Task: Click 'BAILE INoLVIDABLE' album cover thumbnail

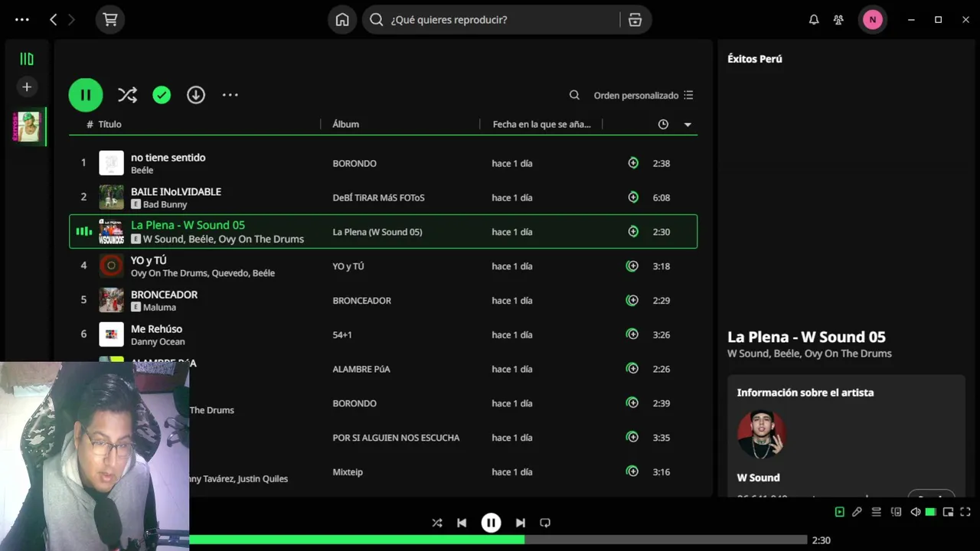Action: (x=111, y=197)
